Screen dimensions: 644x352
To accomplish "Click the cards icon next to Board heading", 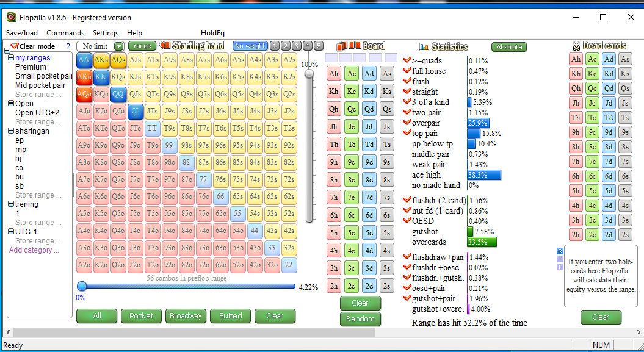I will (349, 46).
